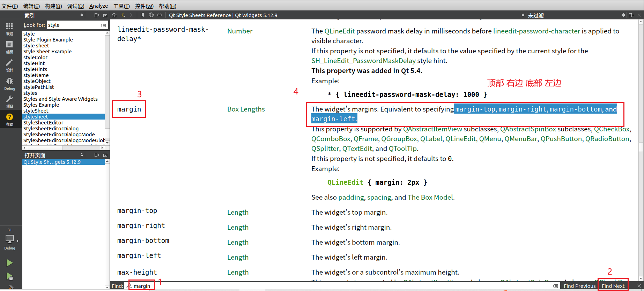Open the QToolTip link
The height and width of the screenshot is (291, 644).
pyautogui.click(x=403, y=148)
